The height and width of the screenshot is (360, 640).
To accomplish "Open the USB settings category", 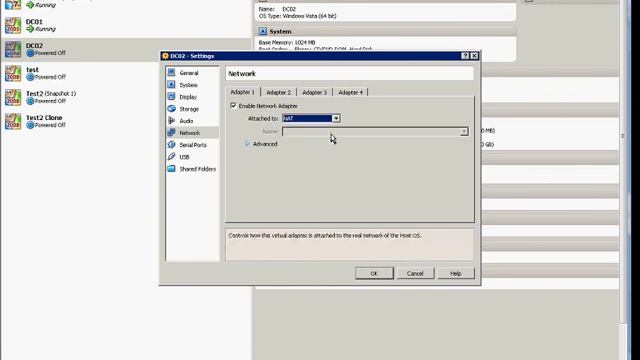I will pyautogui.click(x=184, y=157).
